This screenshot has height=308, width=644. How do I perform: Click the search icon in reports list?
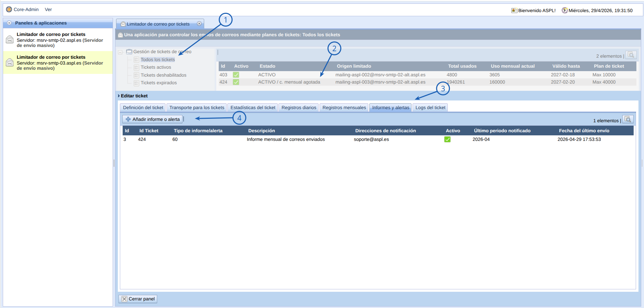628,119
